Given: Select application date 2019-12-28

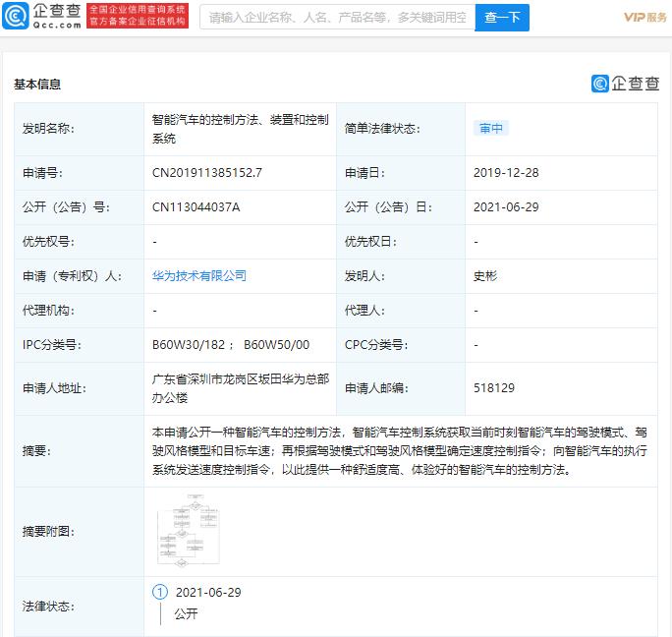Looking at the screenshot, I should (506, 173).
